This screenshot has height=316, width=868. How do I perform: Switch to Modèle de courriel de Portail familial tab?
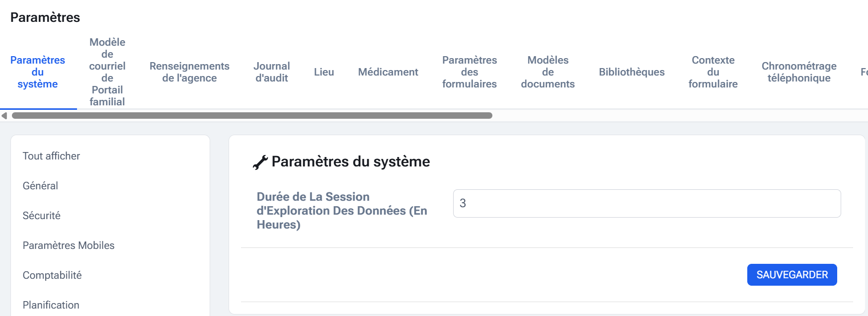tap(107, 72)
